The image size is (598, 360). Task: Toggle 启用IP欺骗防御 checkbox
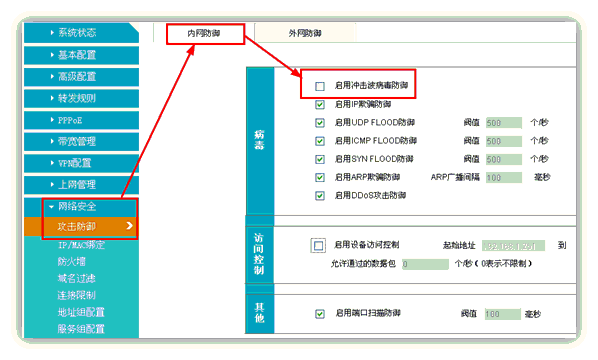[320, 104]
